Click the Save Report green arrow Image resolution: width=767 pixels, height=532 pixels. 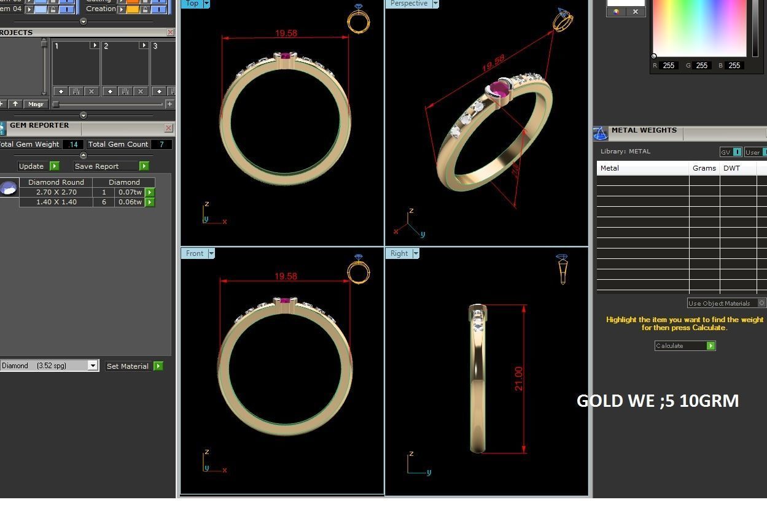[x=144, y=166]
